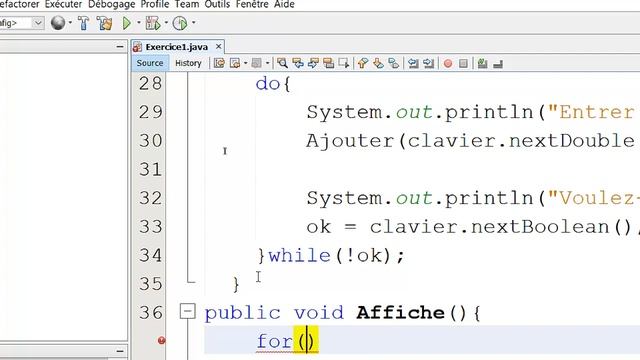Click line number 28 in gutter
This screenshot has height=360, width=640.
point(150,84)
